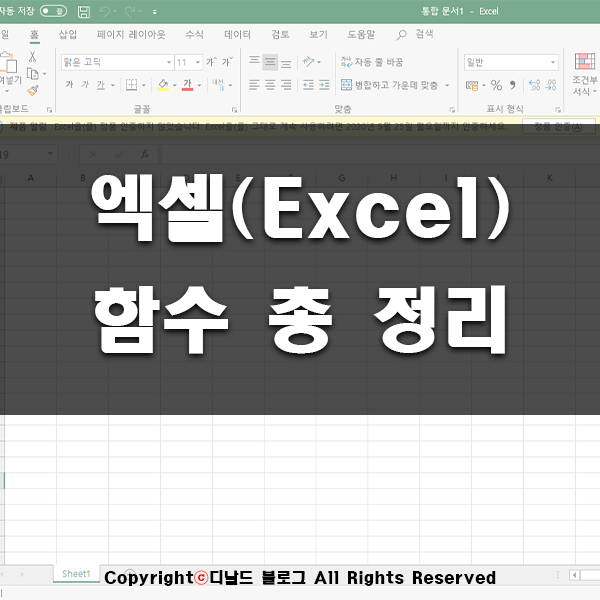Screen dimensions: 600x600
Task: Toggle italic 가 formatting
Action: tap(85, 85)
